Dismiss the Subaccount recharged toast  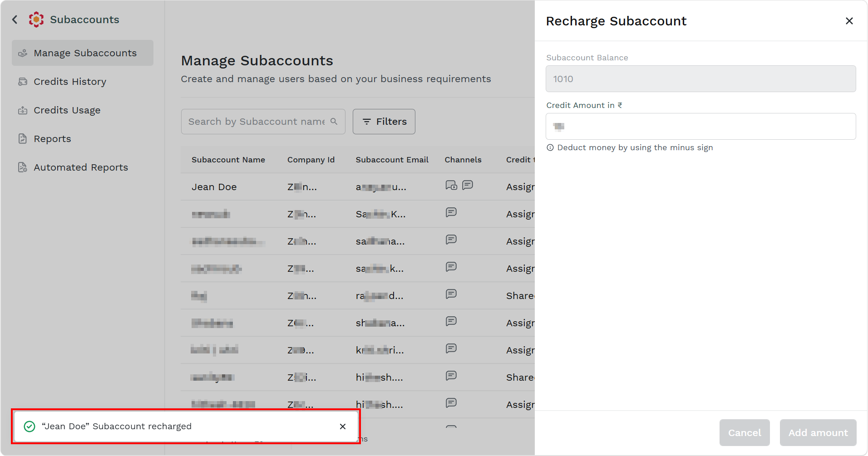point(343,427)
